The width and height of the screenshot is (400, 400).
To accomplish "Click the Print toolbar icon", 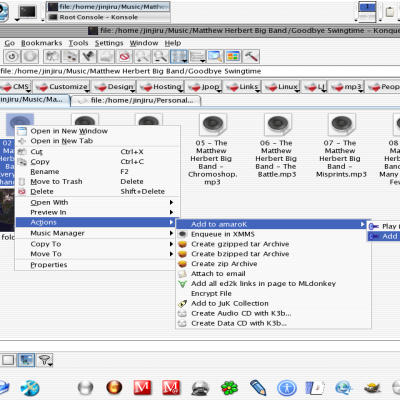I will 106,57.
